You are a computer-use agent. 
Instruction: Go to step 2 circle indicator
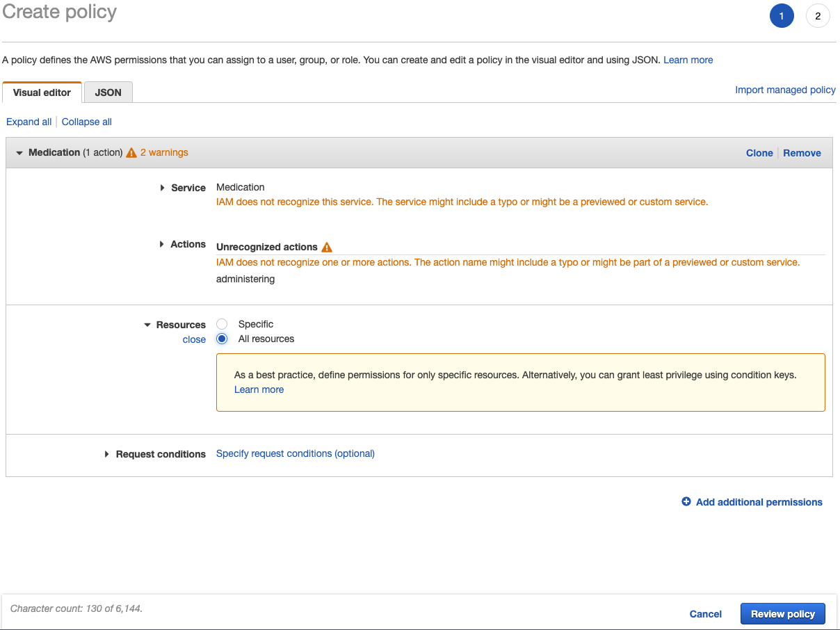point(818,16)
